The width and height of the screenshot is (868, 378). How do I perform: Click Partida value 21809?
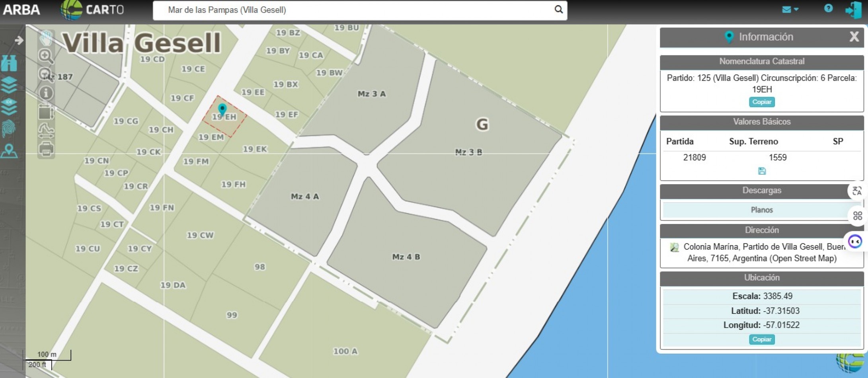point(694,158)
